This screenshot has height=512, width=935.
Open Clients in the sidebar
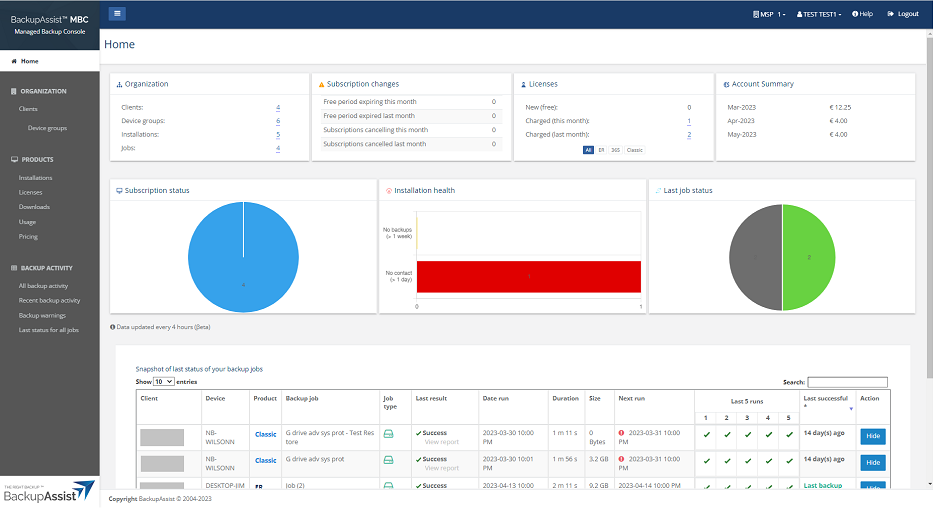click(28, 109)
